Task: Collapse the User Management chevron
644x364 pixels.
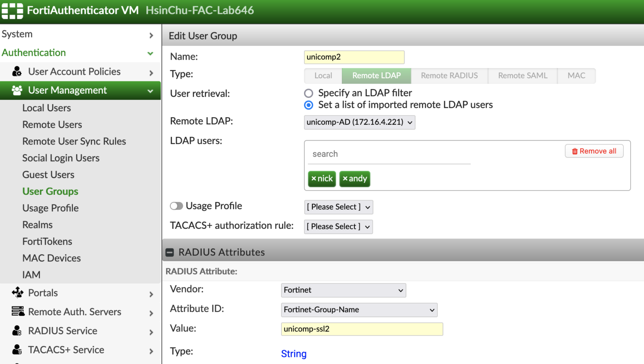Action: (151, 91)
